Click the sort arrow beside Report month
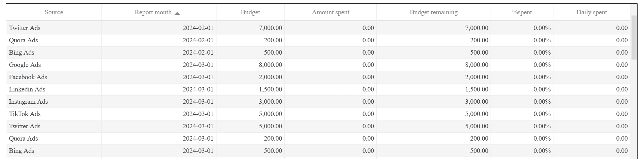 (177, 13)
